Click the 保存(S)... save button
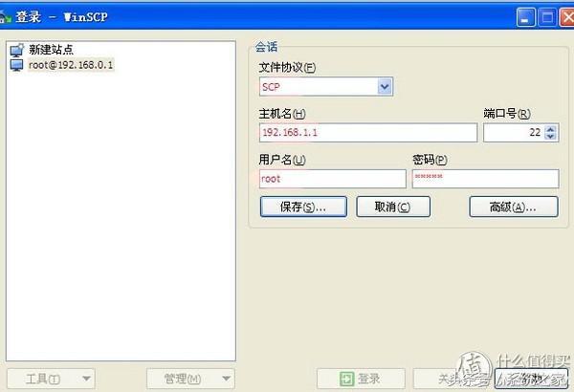This screenshot has height=392, width=574. (x=303, y=207)
